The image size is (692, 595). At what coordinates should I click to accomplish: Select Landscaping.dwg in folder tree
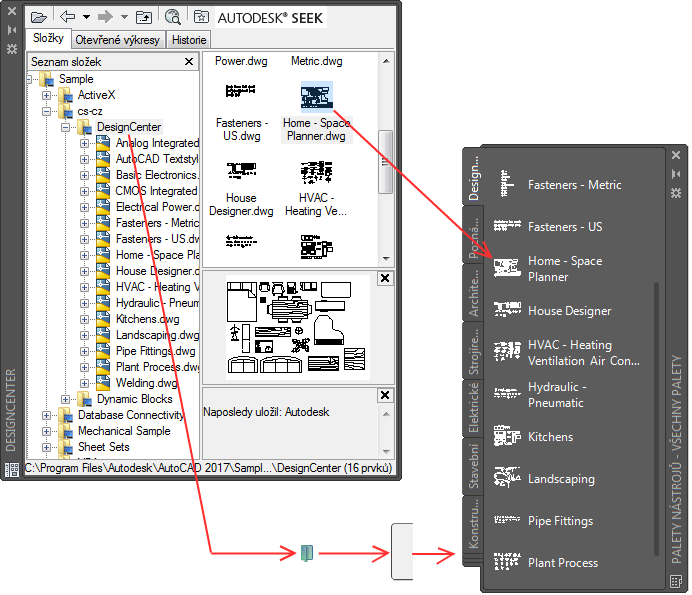158,335
